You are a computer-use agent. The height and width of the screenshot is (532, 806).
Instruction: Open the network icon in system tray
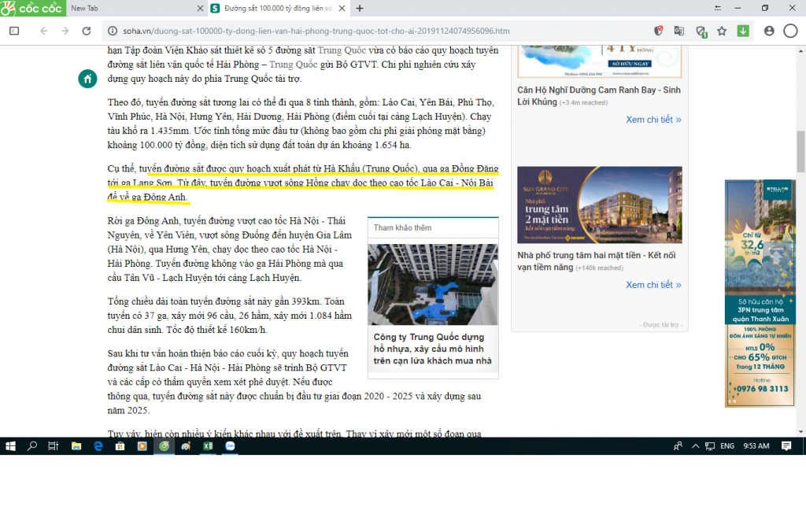[710, 446]
